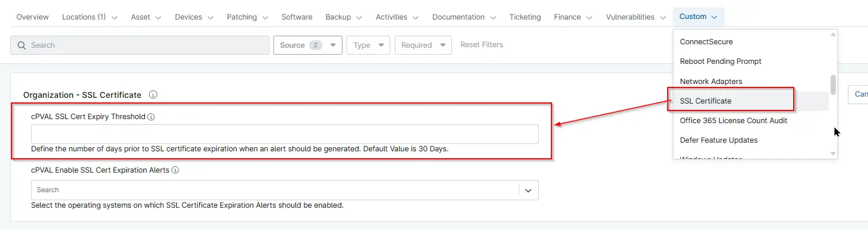The height and width of the screenshot is (229, 868).
Task: Click the magnifier search icon
Action: pyautogui.click(x=22, y=45)
